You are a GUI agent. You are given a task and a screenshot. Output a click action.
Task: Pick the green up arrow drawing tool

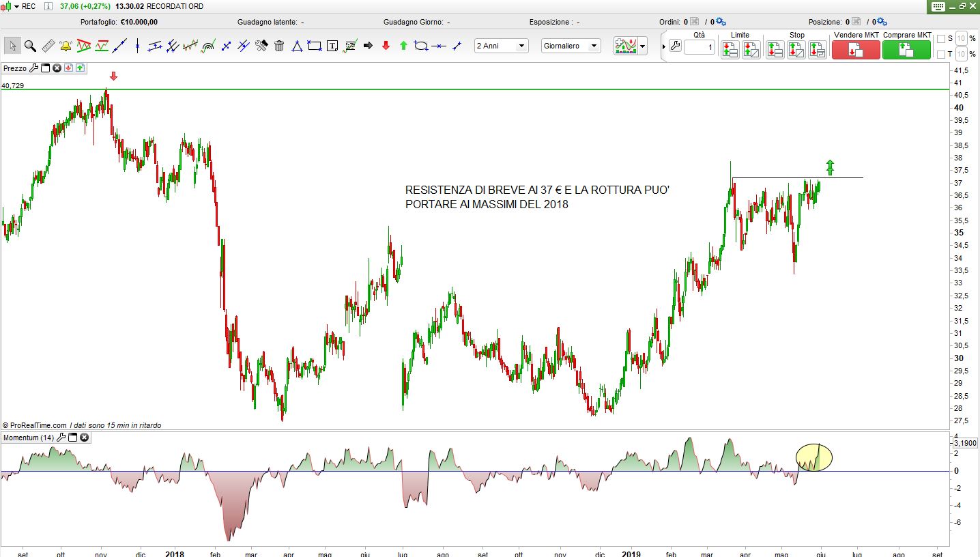[x=403, y=46]
